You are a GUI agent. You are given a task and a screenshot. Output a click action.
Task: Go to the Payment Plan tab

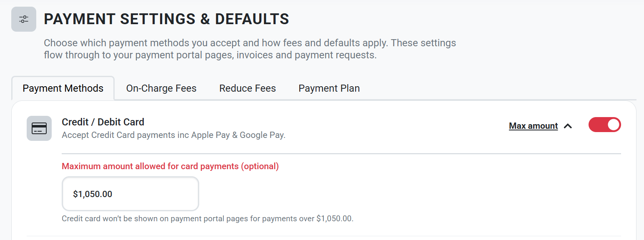pos(329,88)
